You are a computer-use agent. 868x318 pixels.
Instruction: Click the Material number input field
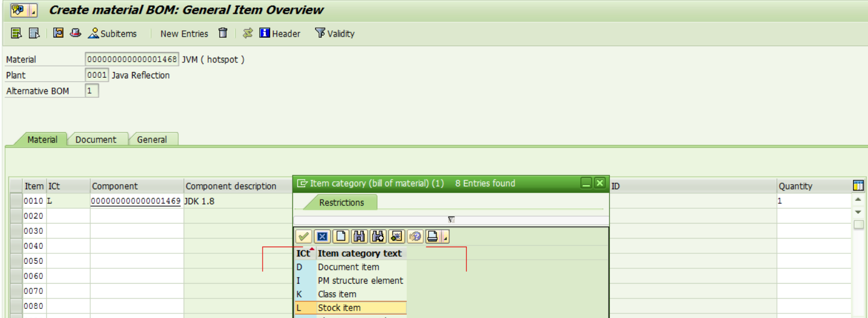click(x=133, y=59)
